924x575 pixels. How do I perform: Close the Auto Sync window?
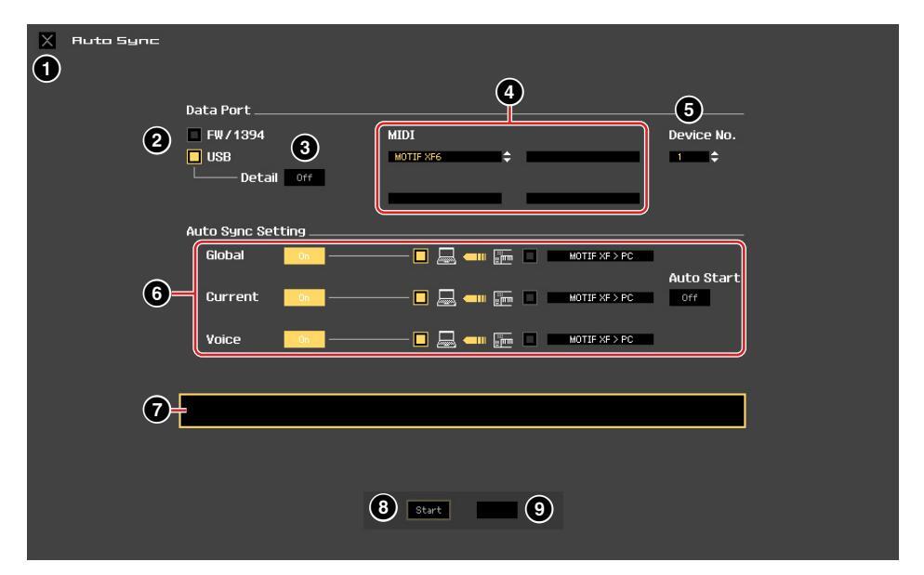click(x=46, y=41)
